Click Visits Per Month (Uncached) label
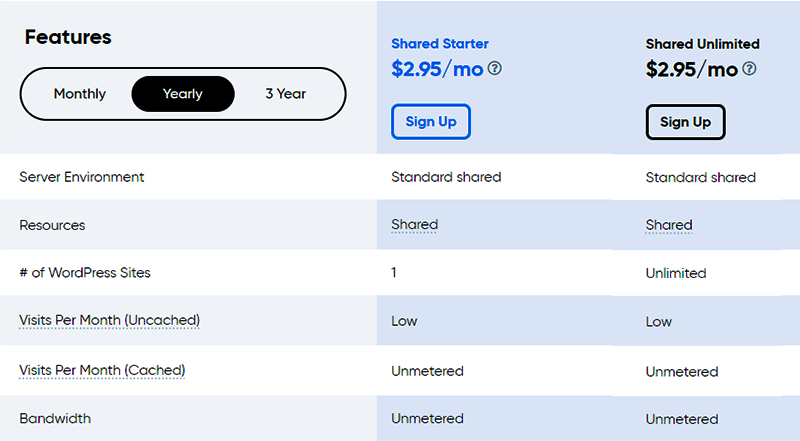800x441 pixels. 110,321
